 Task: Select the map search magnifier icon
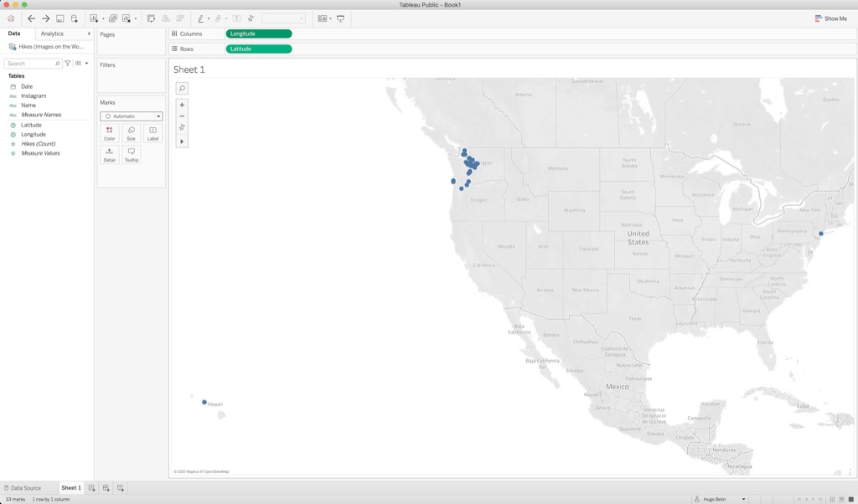(181, 87)
